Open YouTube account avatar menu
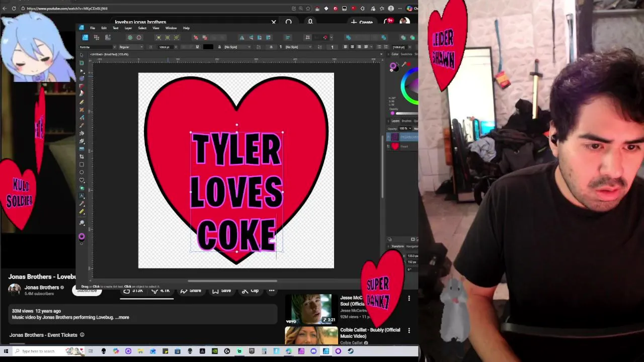This screenshot has width=644, height=362. [404, 22]
